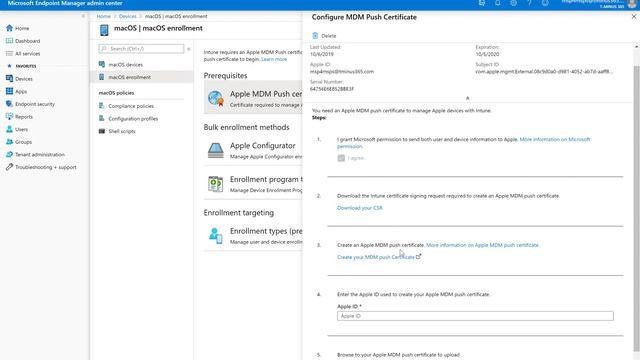
Task: Click Download your CSR link
Action: point(360,208)
